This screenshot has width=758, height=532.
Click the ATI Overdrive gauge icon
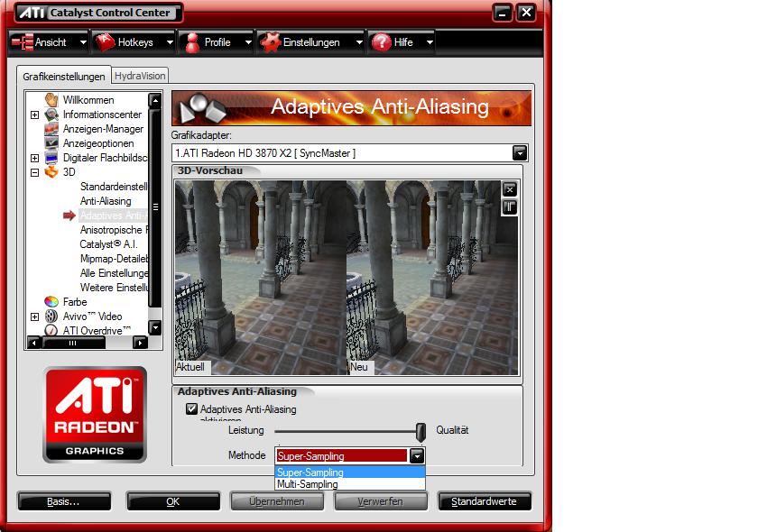[51, 330]
